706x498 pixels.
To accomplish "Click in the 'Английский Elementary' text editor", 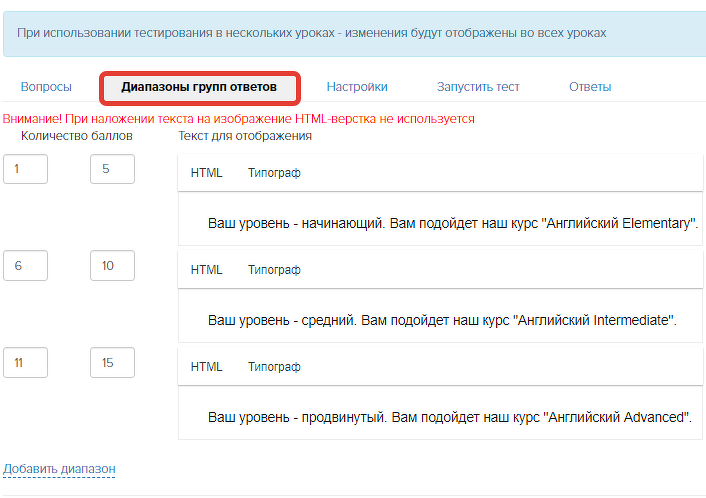I will tap(440, 219).
